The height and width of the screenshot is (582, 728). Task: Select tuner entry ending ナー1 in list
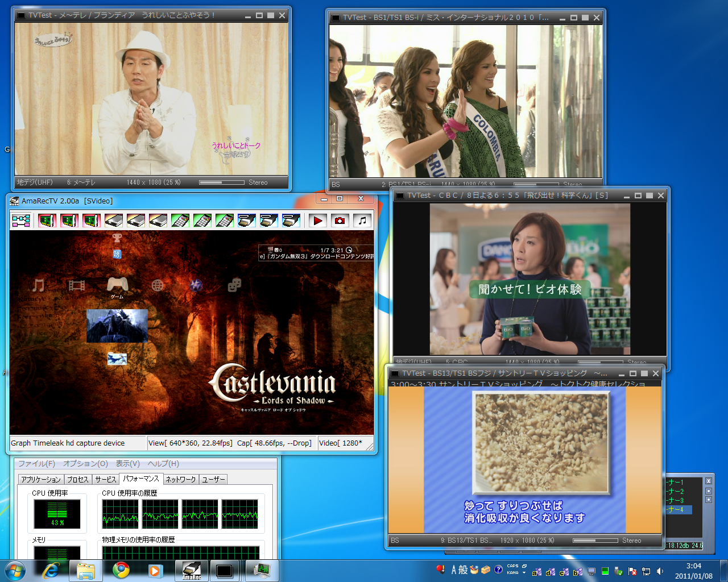tap(676, 482)
